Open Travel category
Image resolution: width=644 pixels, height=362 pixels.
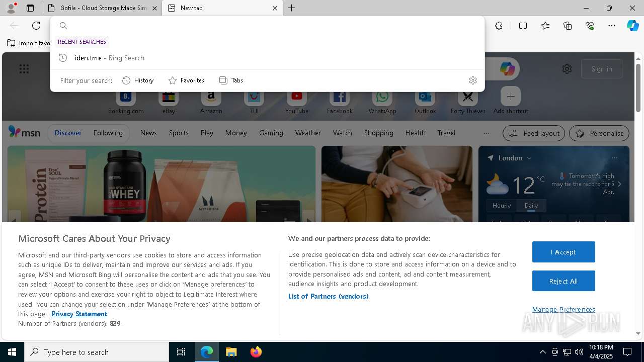click(446, 133)
